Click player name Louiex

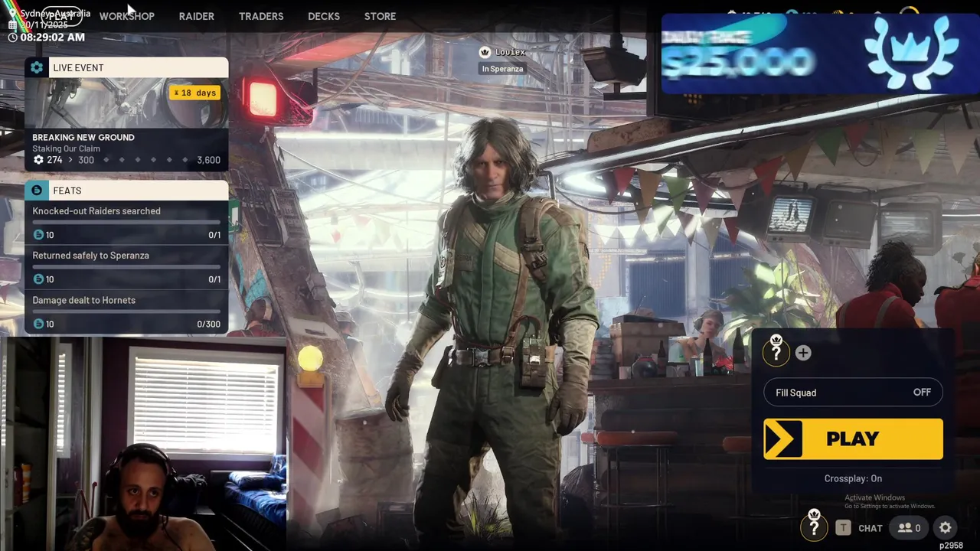coord(510,52)
